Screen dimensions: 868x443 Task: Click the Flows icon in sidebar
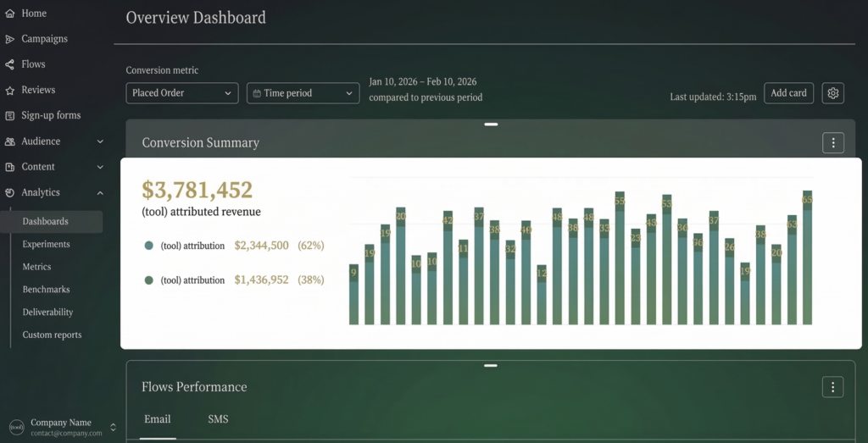[10, 64]
